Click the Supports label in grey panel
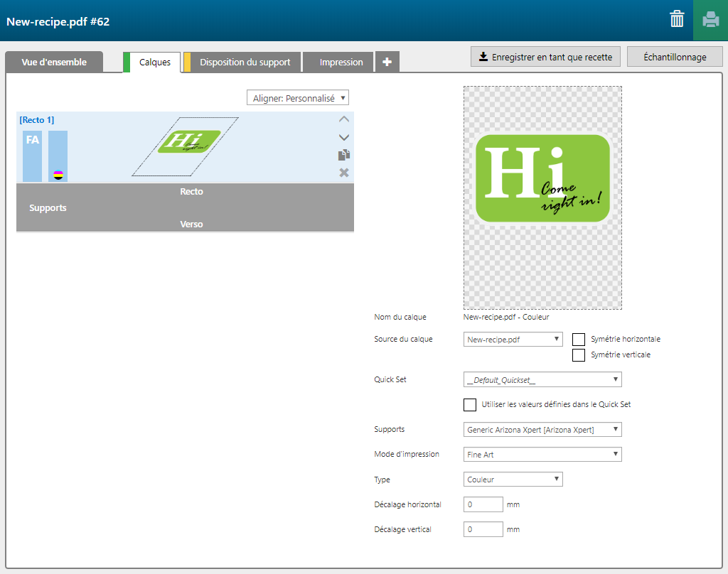Screen dimensions: 728x574 pos(48,208)
